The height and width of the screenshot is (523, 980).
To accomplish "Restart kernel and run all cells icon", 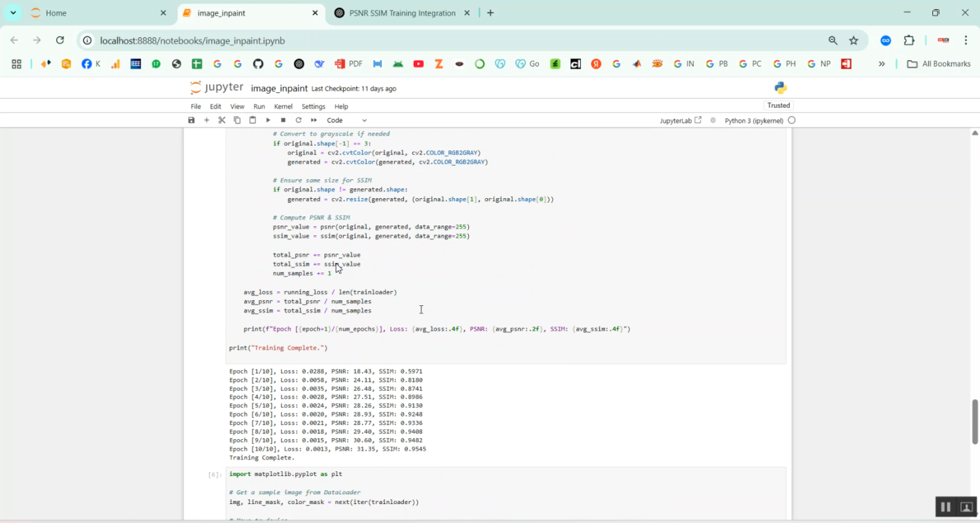I will click(x=314, y=120).
